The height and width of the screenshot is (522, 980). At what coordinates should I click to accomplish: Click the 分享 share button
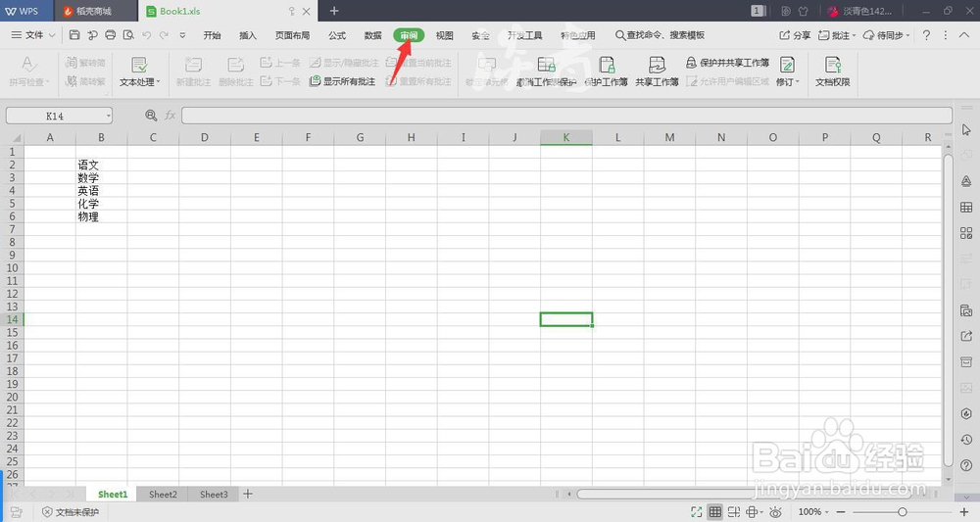tap(795, 35)
